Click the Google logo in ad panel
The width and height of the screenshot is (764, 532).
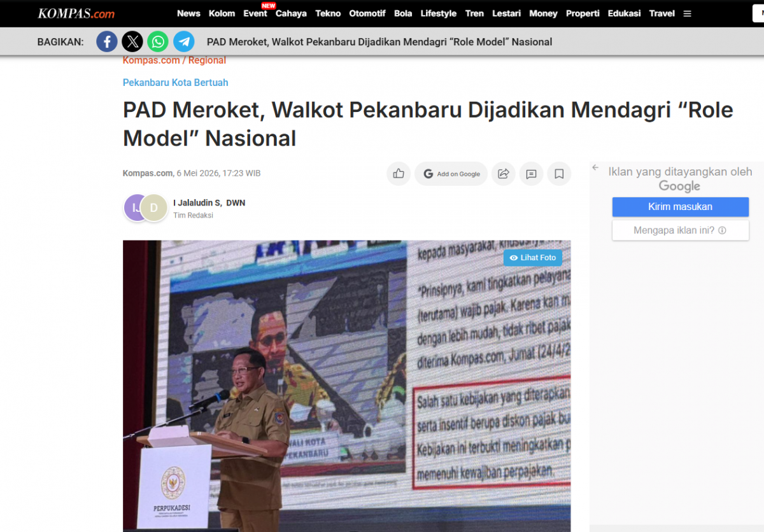(x=679, y=186)
